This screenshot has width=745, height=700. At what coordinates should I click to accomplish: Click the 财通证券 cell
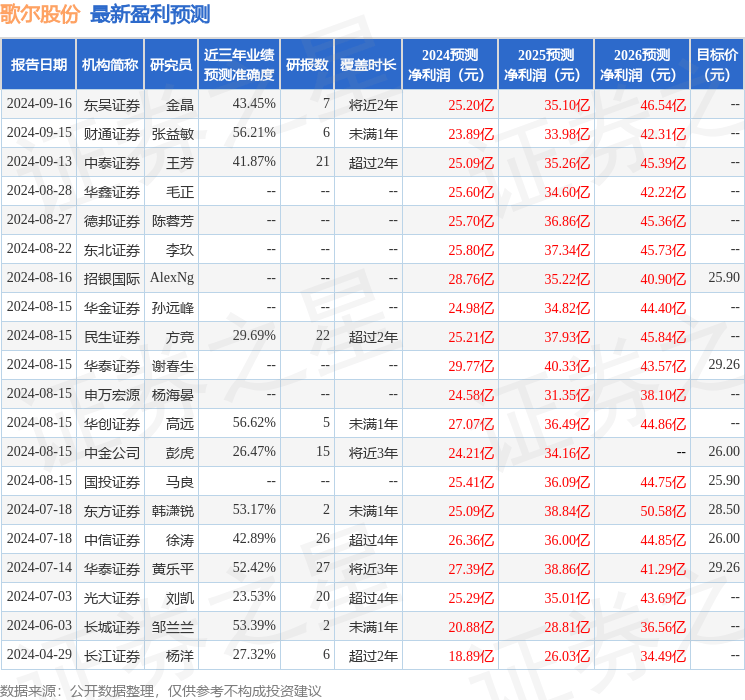coord(112,134)
